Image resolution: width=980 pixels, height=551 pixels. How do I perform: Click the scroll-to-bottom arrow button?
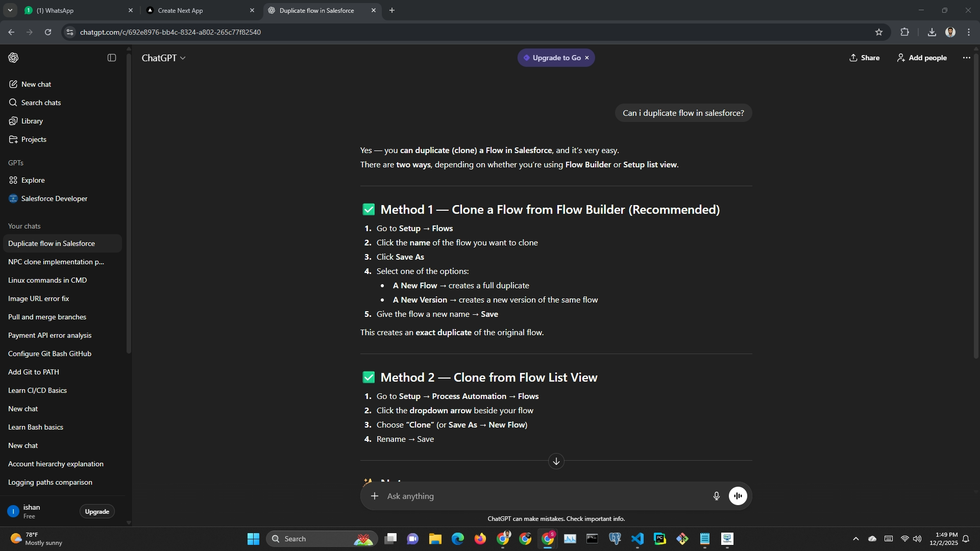click(556, 461)
